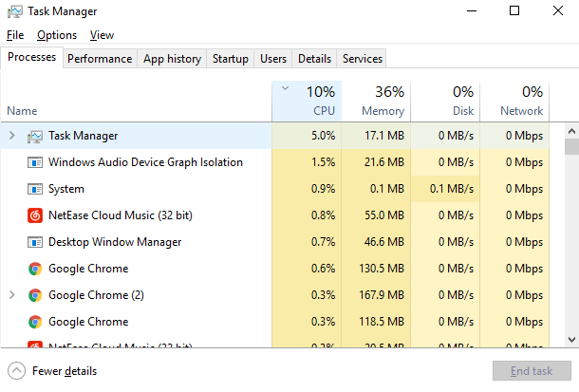579x392 pixels.
Task: Sort by the Name column header
Action: click(22, 111)
